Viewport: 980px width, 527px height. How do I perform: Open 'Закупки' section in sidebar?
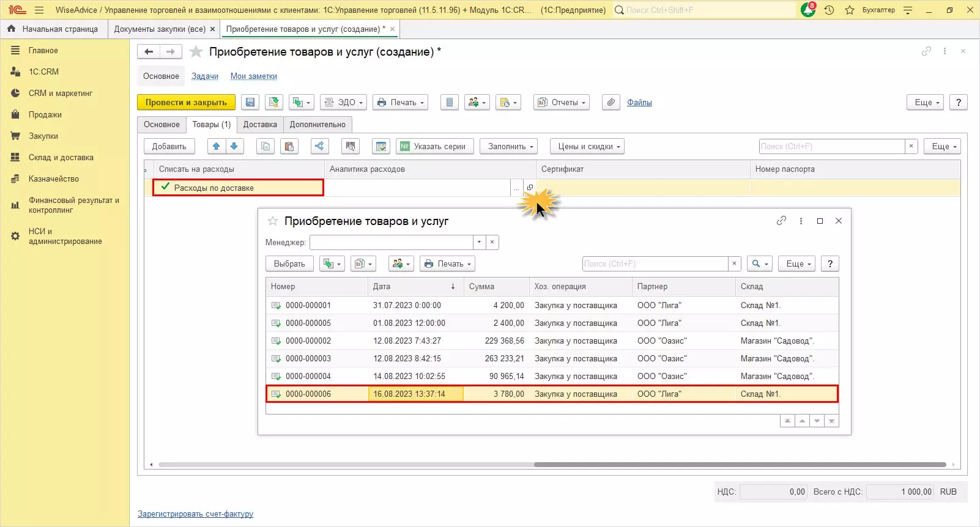coord(43,136)
